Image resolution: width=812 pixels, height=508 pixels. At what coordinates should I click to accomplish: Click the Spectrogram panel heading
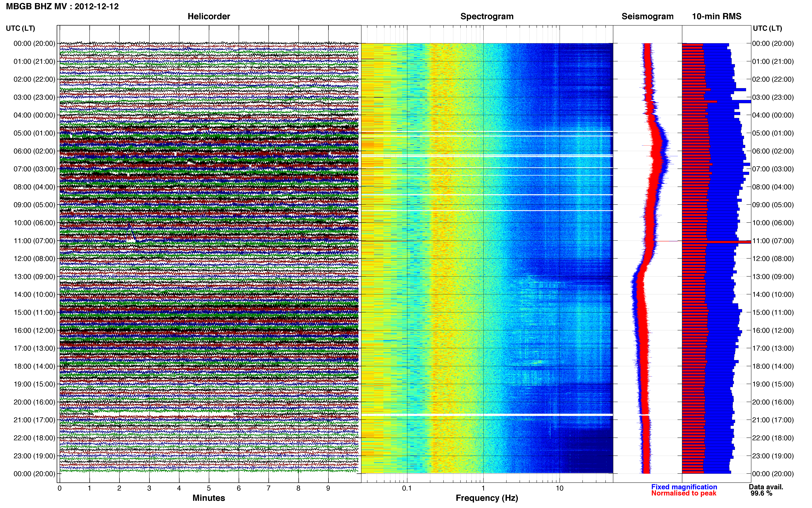pyautogui.click(x=487, y=16)
